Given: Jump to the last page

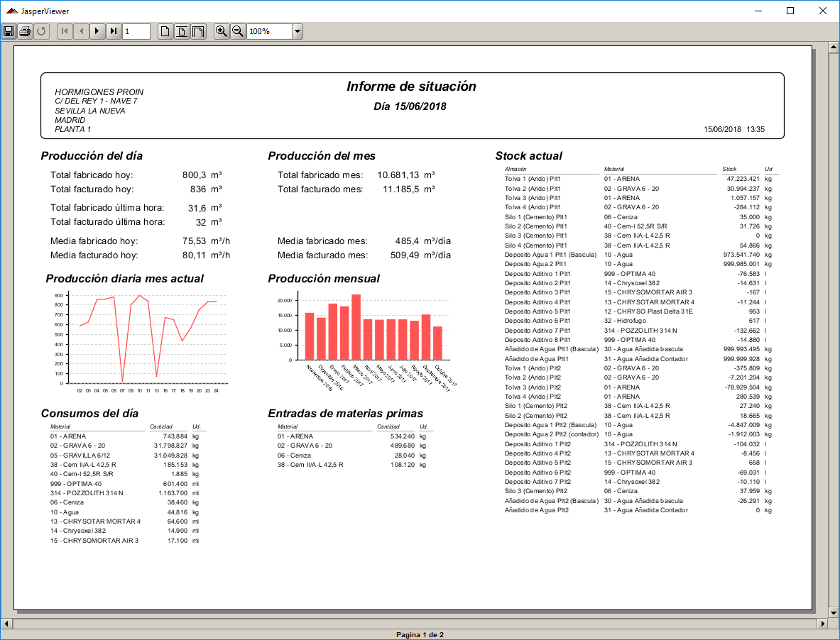Looking at the screenshot, I should [x=114, y=31].
